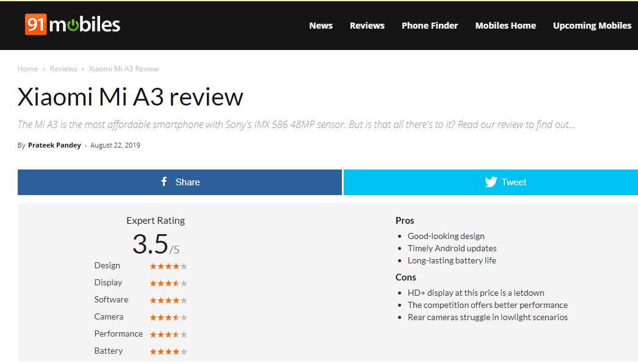Select 'HD+ display at this price' con
This screenshot has height=364, width=638.
click(476, 293)
